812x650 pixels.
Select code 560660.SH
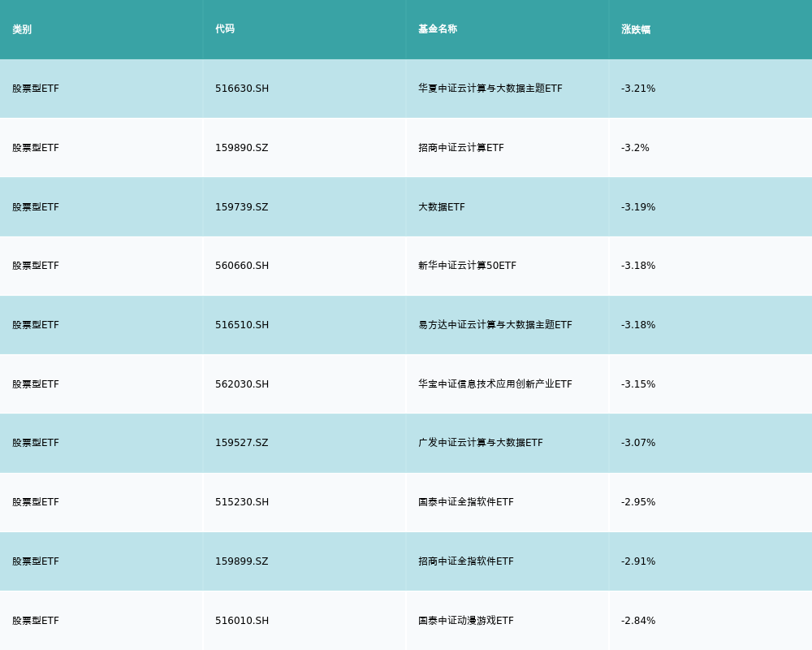tap(242, 266)
